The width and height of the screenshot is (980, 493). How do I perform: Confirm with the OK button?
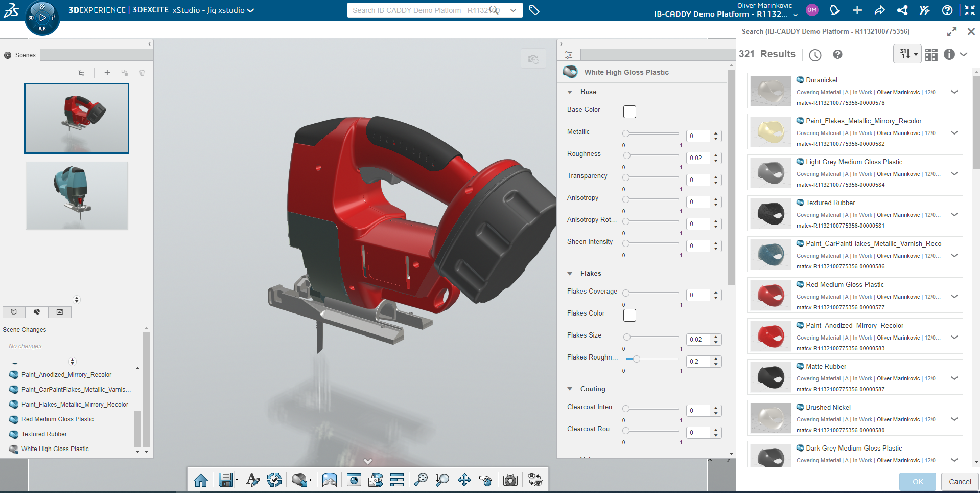[x=917, y=481]
